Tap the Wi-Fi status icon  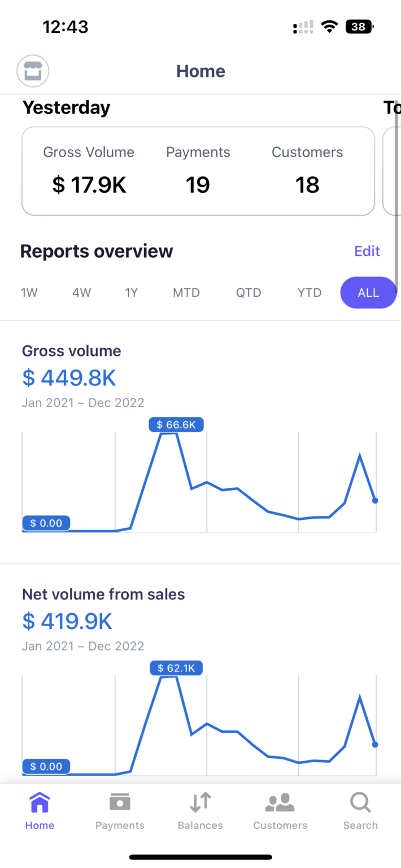[x=329, y=27]
